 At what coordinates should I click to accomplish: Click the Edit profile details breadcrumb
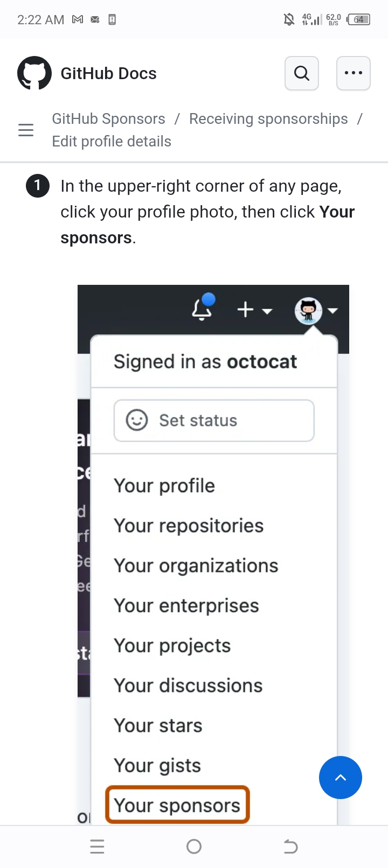[111, 141]
